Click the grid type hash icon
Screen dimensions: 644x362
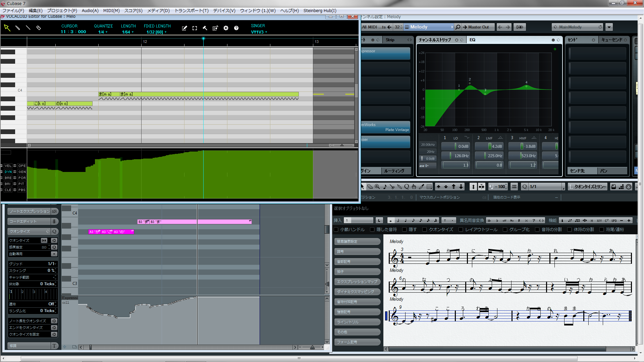tap(515, 187)
